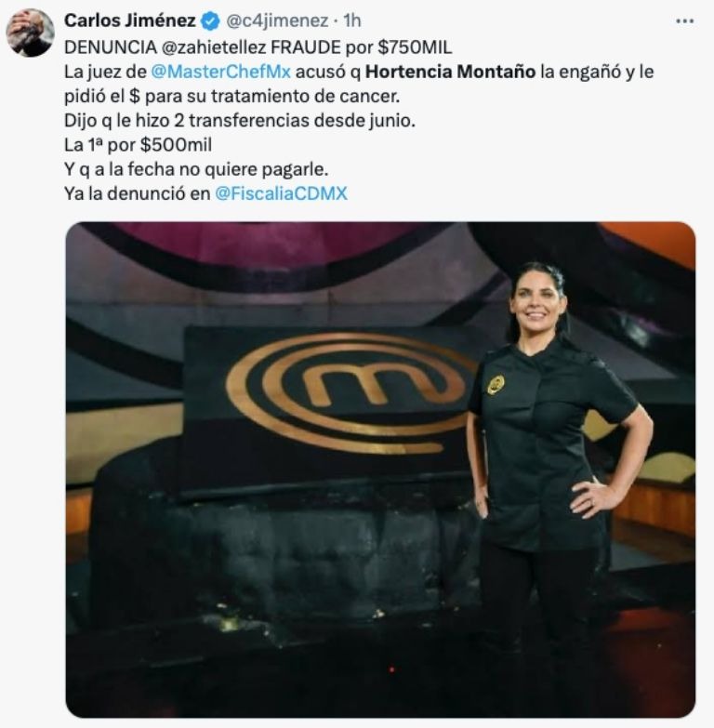The height and width of the screenshot is (728, 714).
Task: Click the 'Y q a la fecha' line
Action: [x=196, y=169]
